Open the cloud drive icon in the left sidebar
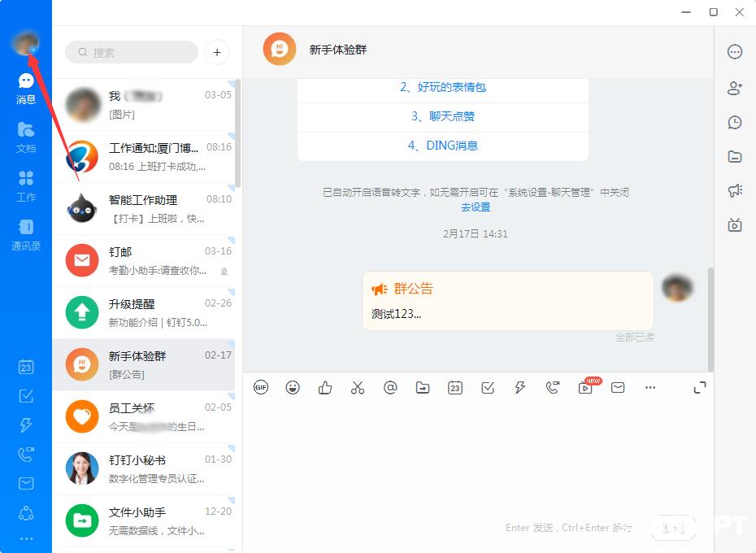 25,512
